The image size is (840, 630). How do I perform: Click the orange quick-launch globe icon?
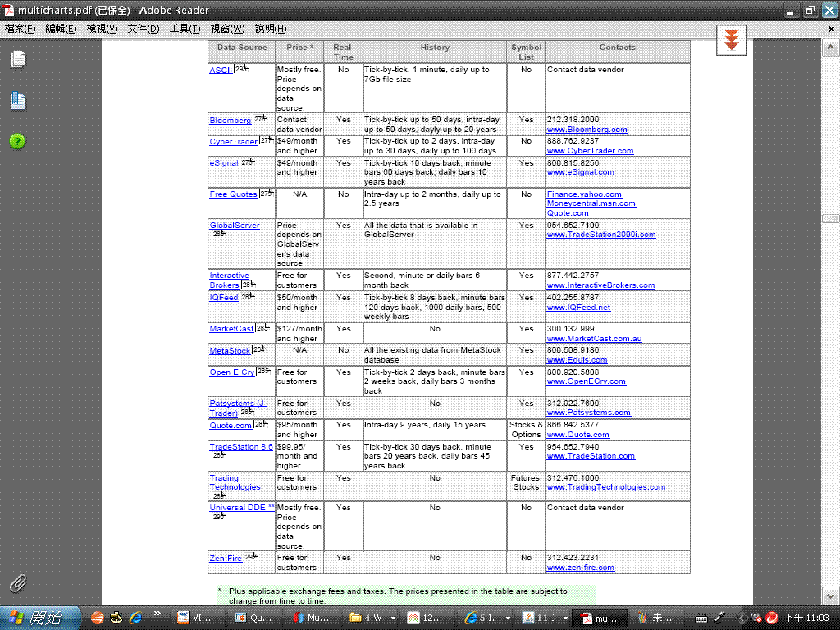pos(97,618)
